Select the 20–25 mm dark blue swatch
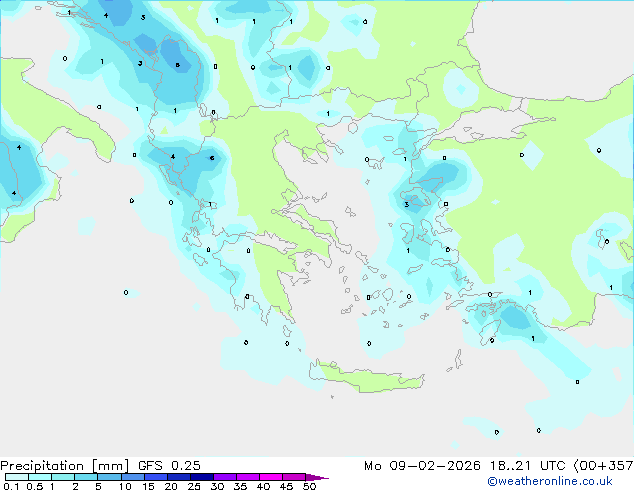 pos(179,477)
